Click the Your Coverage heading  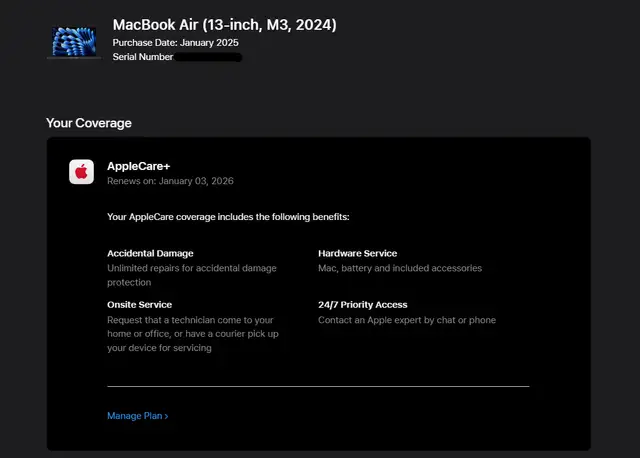pyautogui.click(x=89, y=123)
